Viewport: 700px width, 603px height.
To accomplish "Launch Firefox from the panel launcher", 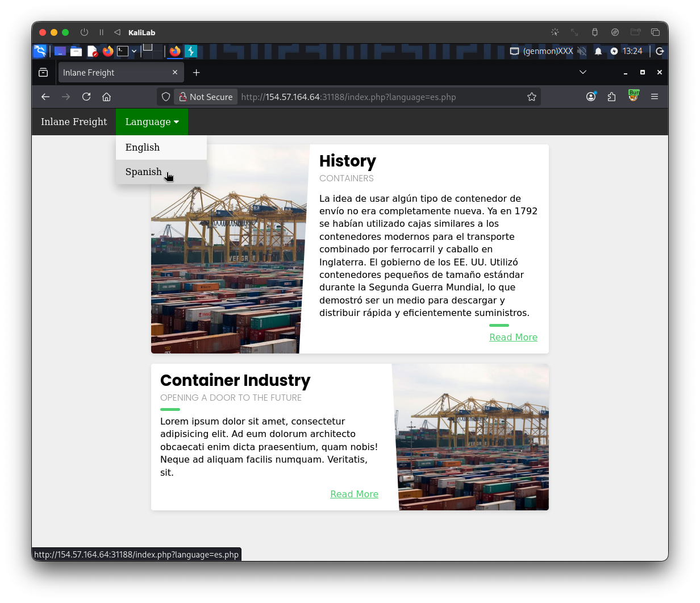I will click(x=108, y=51).
